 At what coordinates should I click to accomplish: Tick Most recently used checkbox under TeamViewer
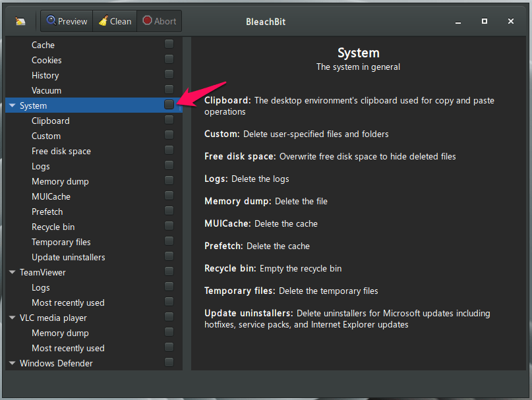point(169,302)
